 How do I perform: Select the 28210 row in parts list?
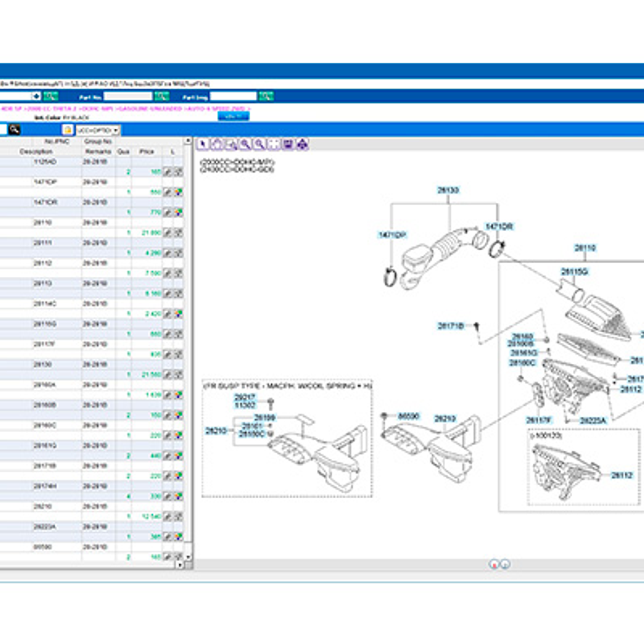(x=43, y=507)
